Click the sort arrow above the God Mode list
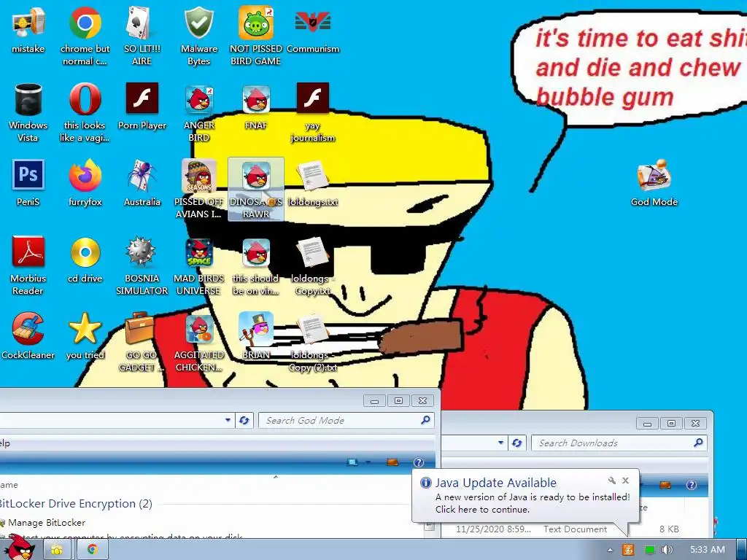This screenshot has width=747, height=560. [x=275, y=477]
